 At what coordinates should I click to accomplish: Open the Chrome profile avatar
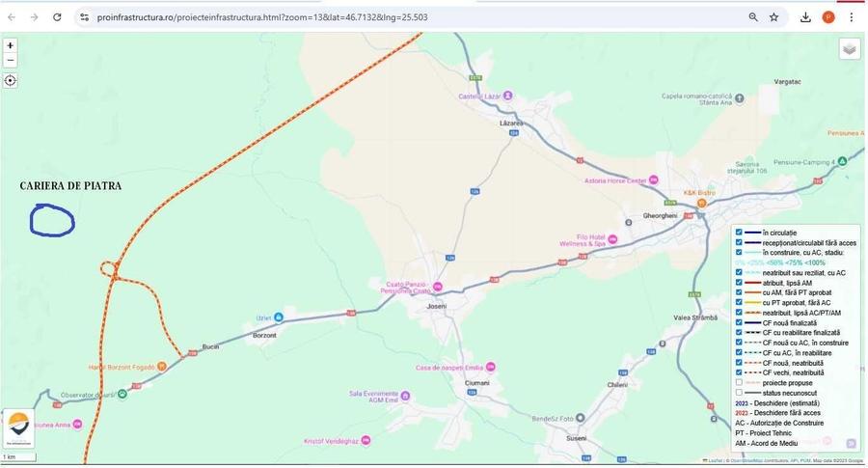click(x=828, y=17)
